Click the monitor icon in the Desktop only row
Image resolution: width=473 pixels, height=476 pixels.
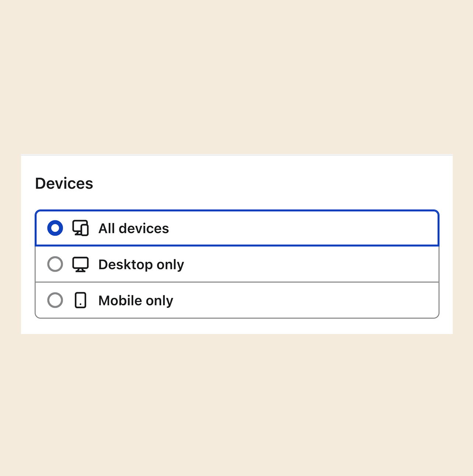point(80,264)
